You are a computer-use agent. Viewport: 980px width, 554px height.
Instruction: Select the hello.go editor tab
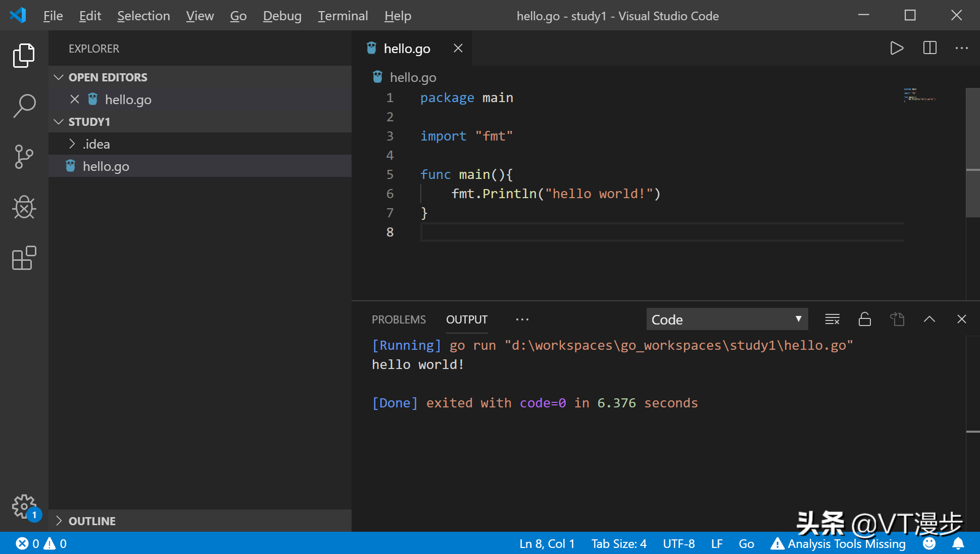click(x=412, y=48)
